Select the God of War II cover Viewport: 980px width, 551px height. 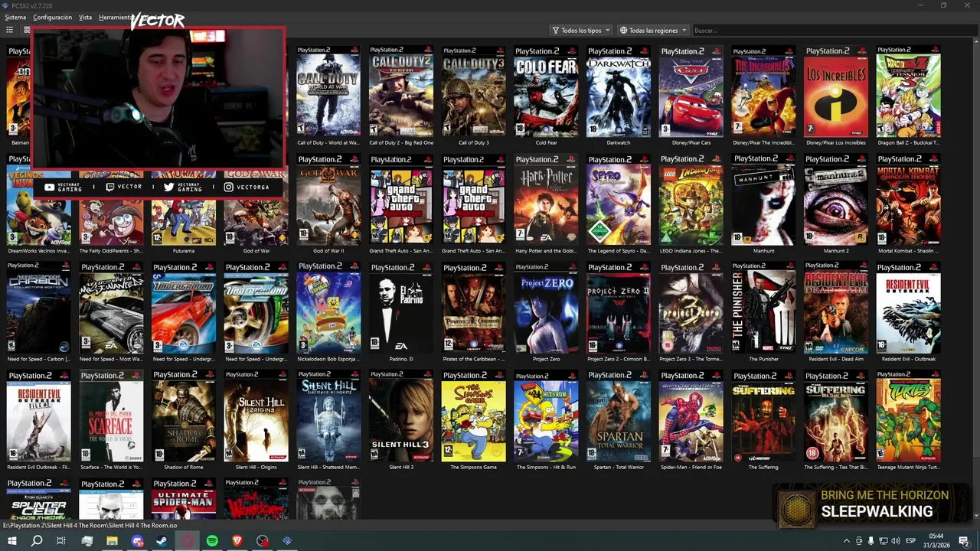click(328, 200)
